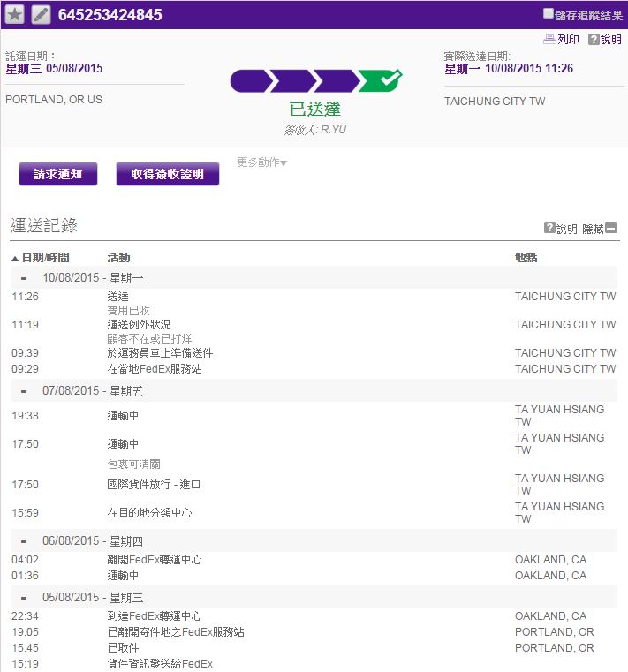Collapse the 05/08/2015 星期三 group

click(24, 598)
